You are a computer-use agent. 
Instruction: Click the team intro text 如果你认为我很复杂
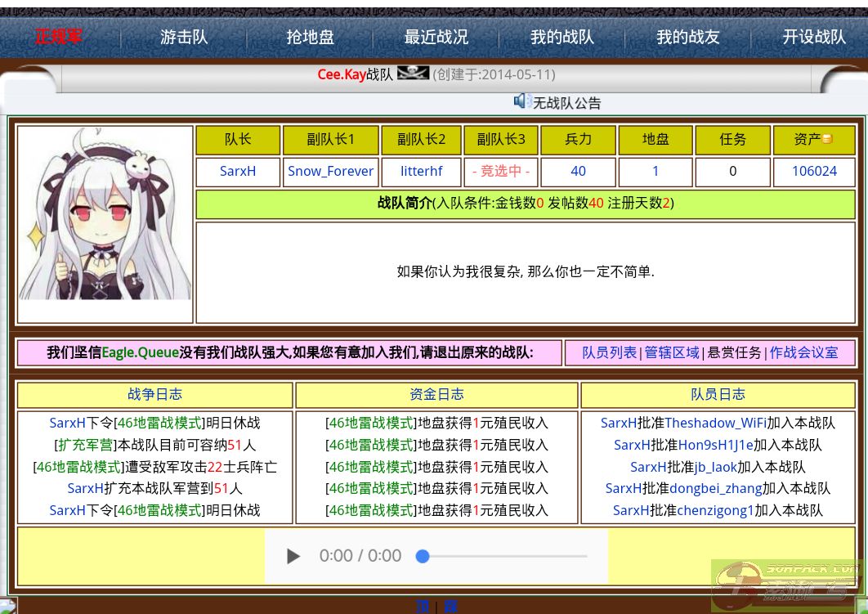[526, 271]
